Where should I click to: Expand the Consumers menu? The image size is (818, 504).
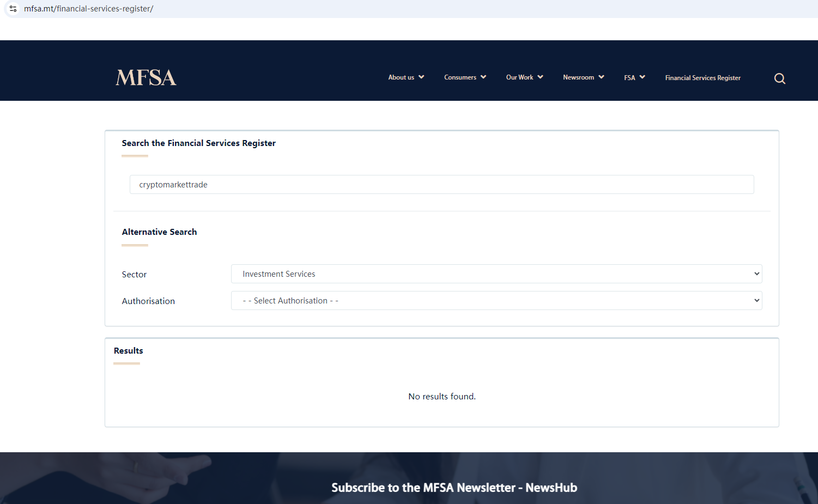coord(465,77)
